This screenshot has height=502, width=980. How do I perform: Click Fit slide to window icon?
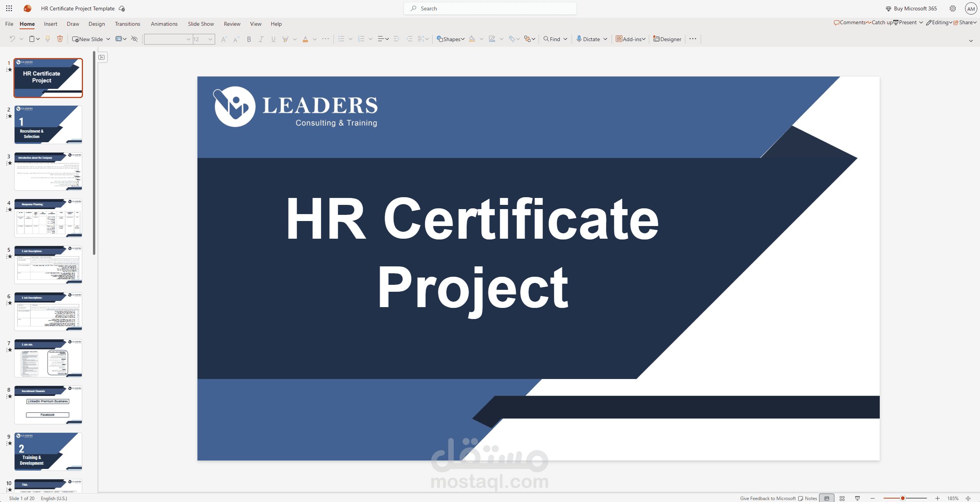pyautogui.click(x=968, y=498)
